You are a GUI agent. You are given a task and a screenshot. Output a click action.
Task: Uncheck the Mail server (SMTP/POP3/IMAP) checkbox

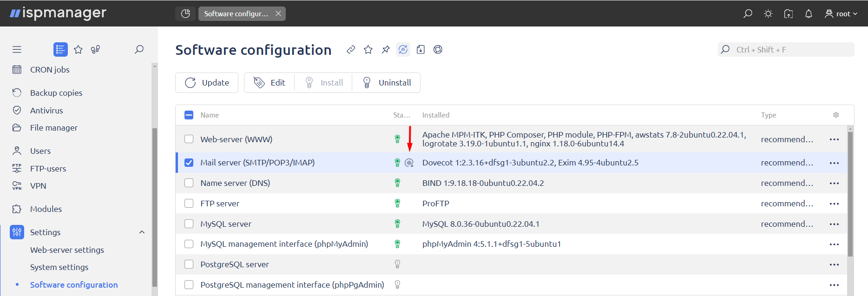189,163
